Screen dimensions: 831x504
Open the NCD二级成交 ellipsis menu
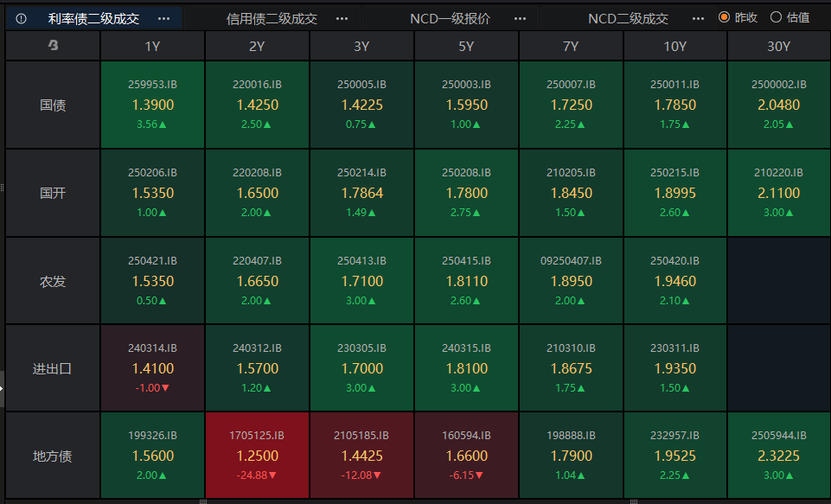point(698,17)
